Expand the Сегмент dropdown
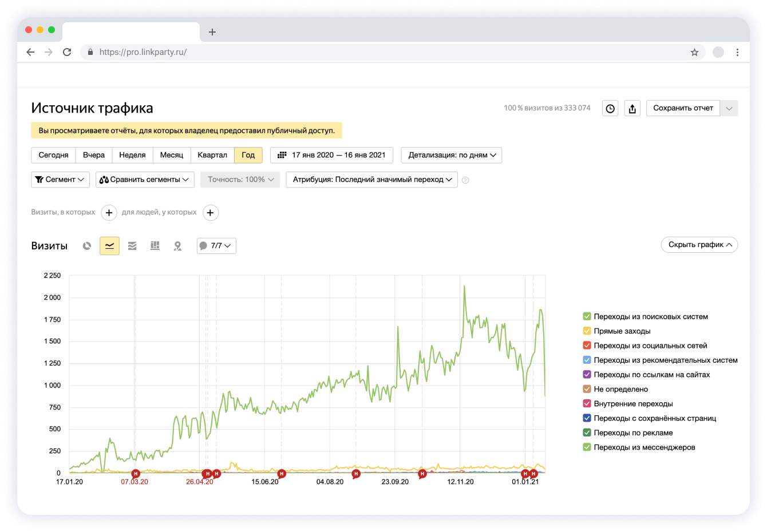The height and width of the screenshot is (532, 767). click(x=60, y=180)
